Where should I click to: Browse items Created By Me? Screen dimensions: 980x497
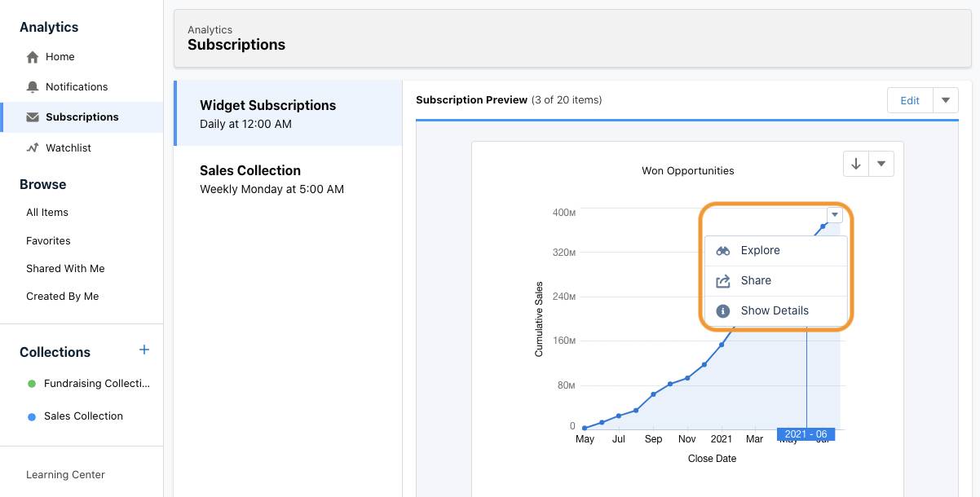pyautogui.click(x=62, y=296)
